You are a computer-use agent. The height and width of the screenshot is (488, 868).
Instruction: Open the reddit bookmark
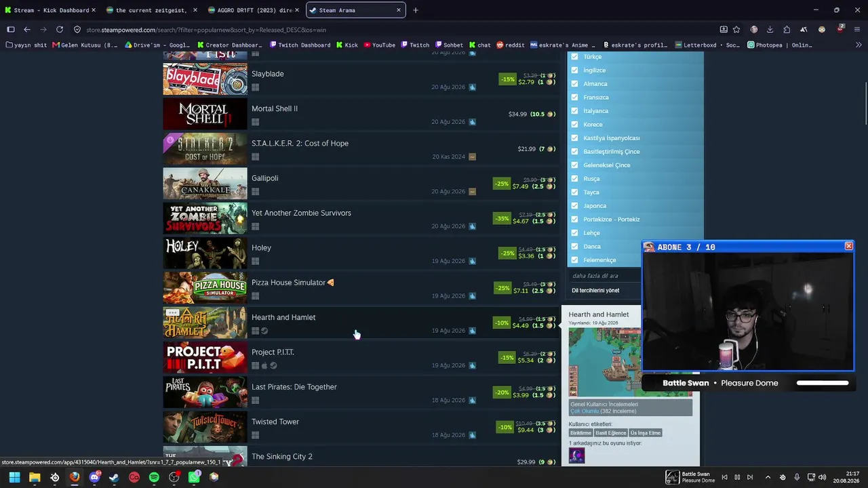click(511, 45)
